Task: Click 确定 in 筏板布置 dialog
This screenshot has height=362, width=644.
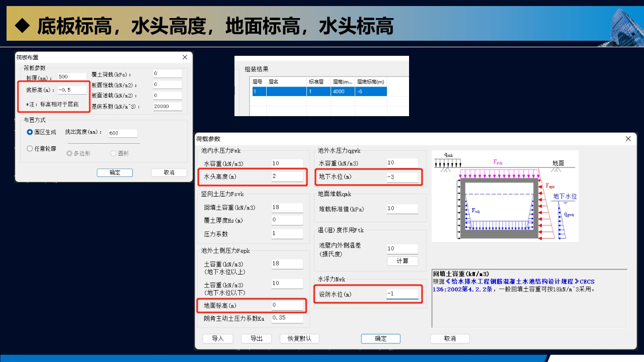Action: (x=115, y=172)
